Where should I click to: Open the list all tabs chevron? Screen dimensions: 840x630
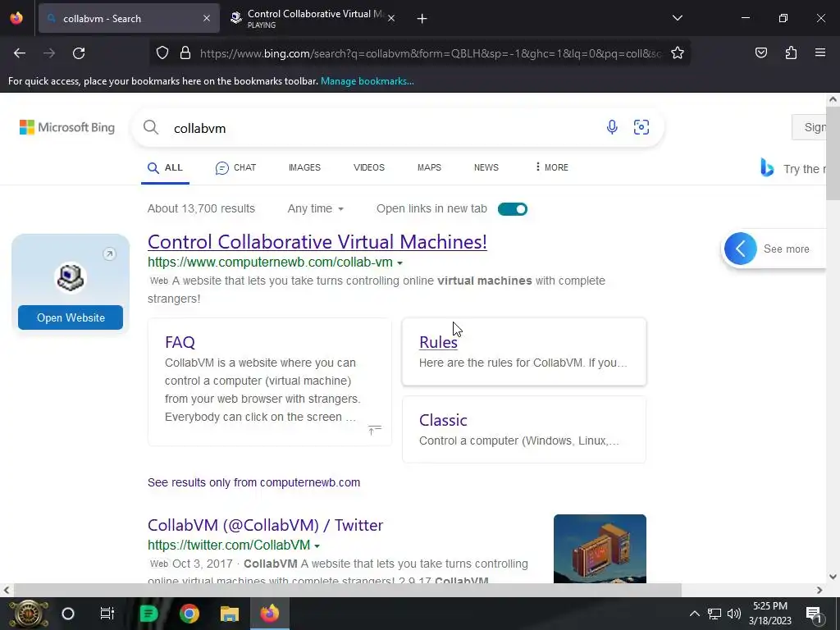click(677, 18)
